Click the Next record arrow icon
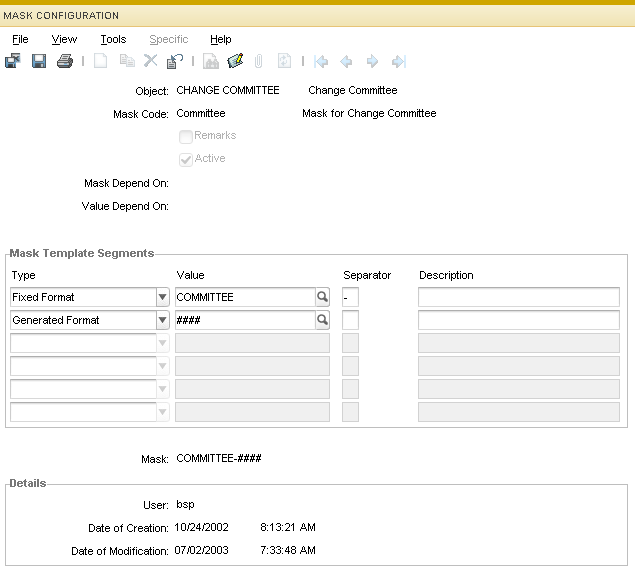The height and width of the screenshot is (575, 635). coord(372,62)
